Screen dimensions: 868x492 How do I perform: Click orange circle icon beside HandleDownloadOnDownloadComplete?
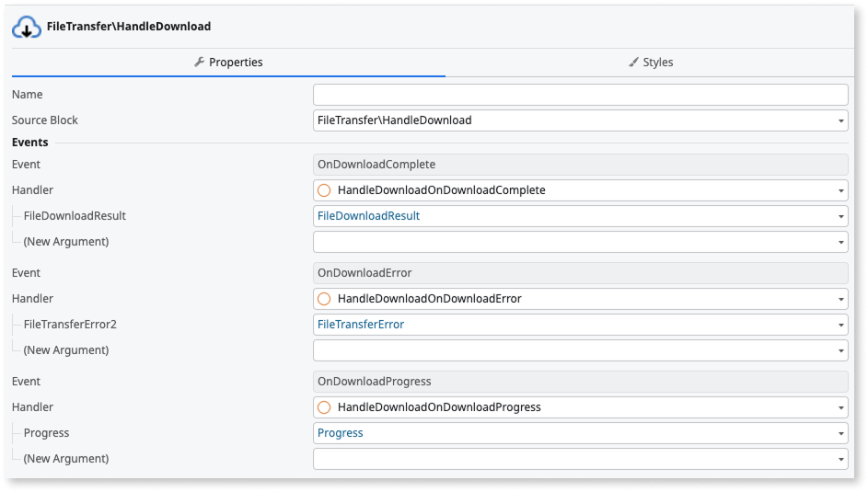(x=324, y=190)
